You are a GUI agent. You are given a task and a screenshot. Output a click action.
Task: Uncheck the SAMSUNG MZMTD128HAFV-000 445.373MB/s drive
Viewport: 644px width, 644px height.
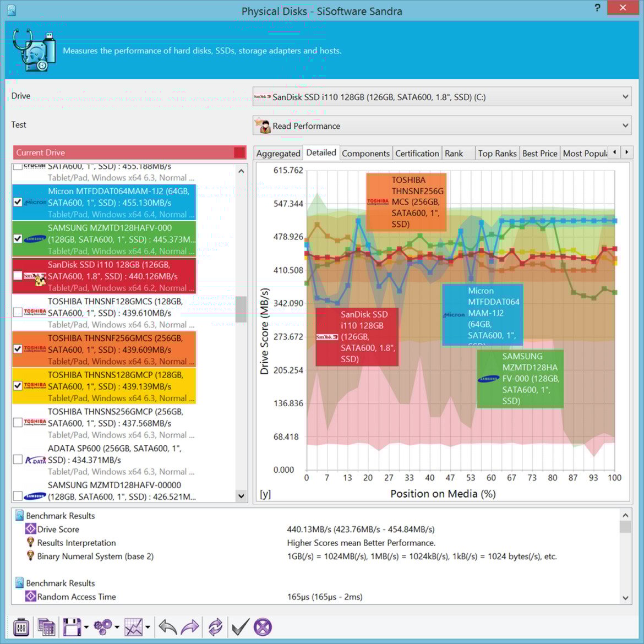pyautogui.click(x=18, y=239)
